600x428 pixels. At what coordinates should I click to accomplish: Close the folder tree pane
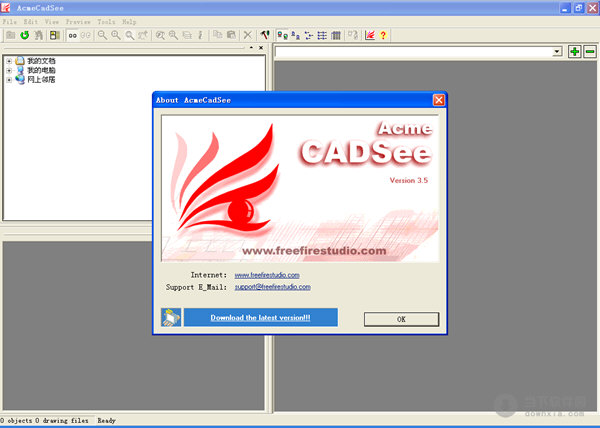tap(261, 48)
